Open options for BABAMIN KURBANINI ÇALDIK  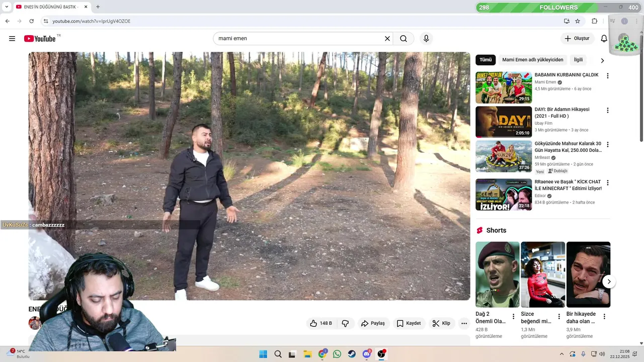[607, 76]
